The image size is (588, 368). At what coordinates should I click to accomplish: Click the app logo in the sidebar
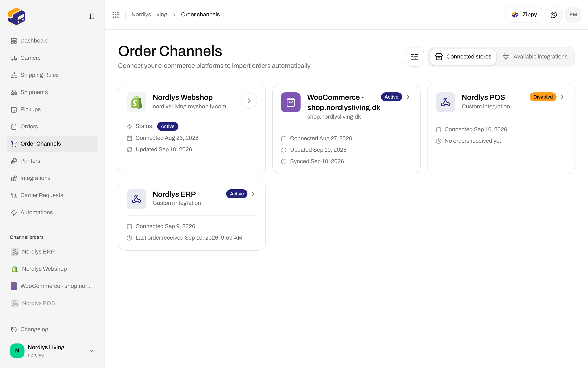(x=16, y=16)
